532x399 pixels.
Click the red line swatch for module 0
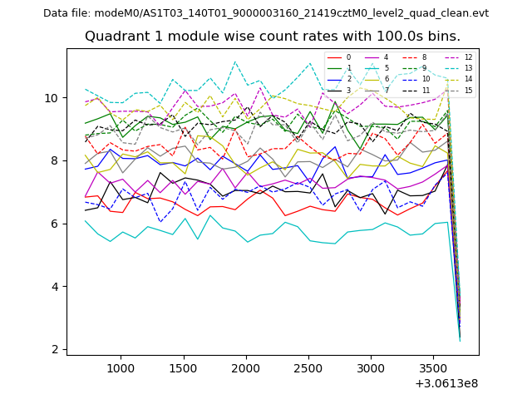(334, 57)
